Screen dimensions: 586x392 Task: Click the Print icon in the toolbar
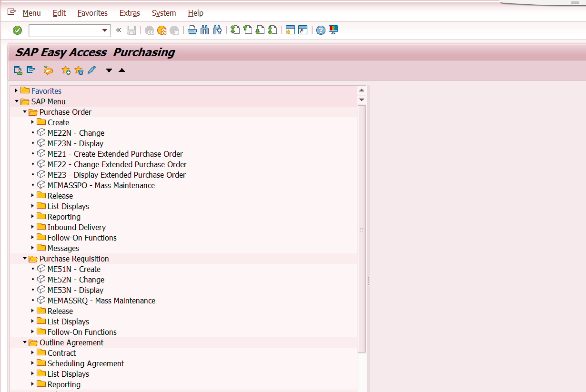point(192,30)
